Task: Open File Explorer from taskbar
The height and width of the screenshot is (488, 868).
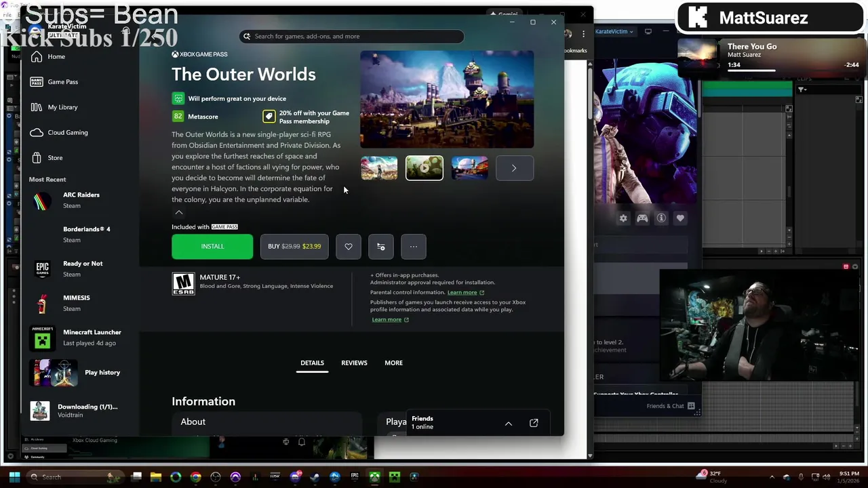Action: pyautogui.click(x=156, y=477)
